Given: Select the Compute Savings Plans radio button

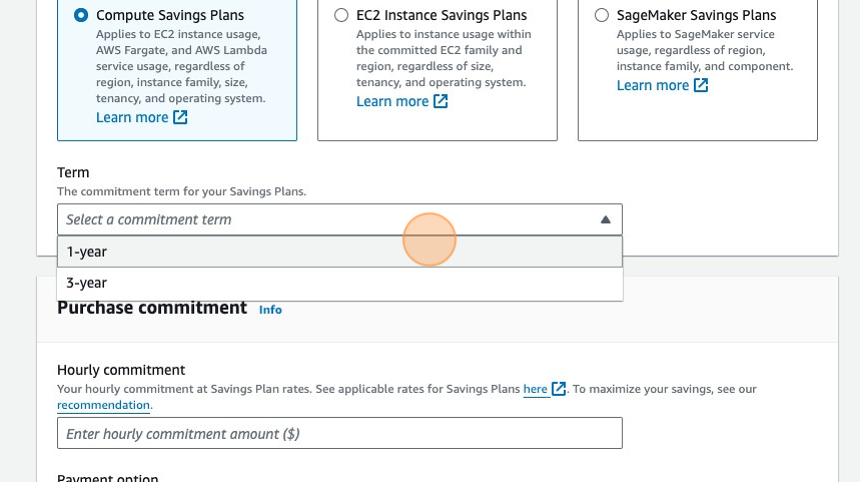Looking at the screenshot, I should 81,16.
